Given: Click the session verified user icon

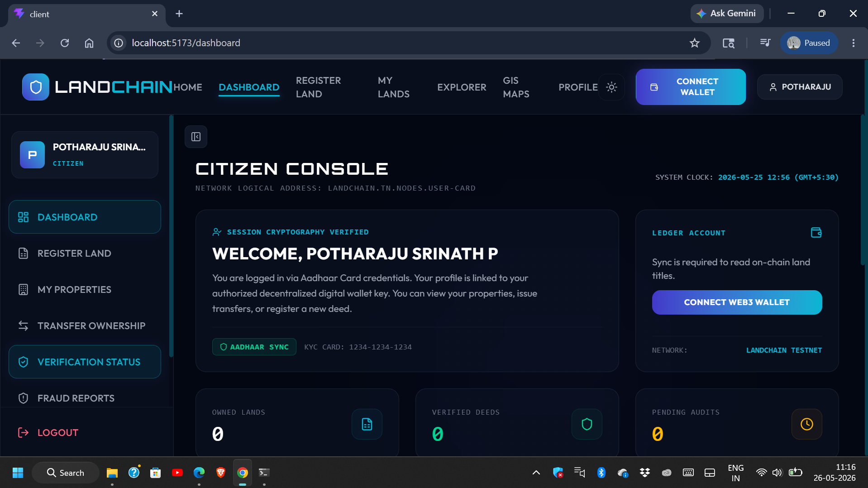Looking at the screenshot, I should tap(217, 232).
